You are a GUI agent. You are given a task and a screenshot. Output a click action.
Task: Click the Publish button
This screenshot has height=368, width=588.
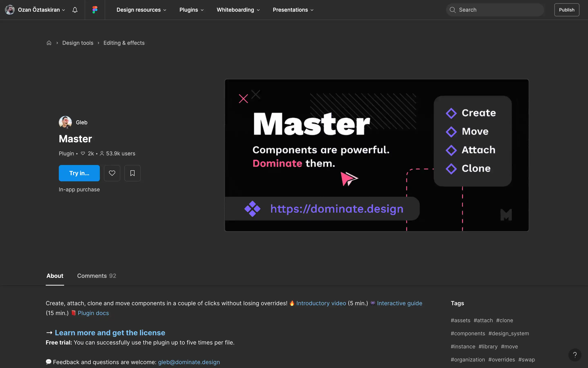point(567,10)
